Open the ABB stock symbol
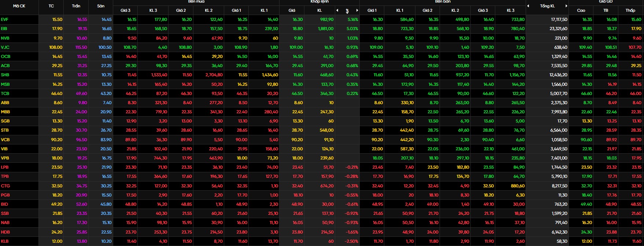 (5, 103)
